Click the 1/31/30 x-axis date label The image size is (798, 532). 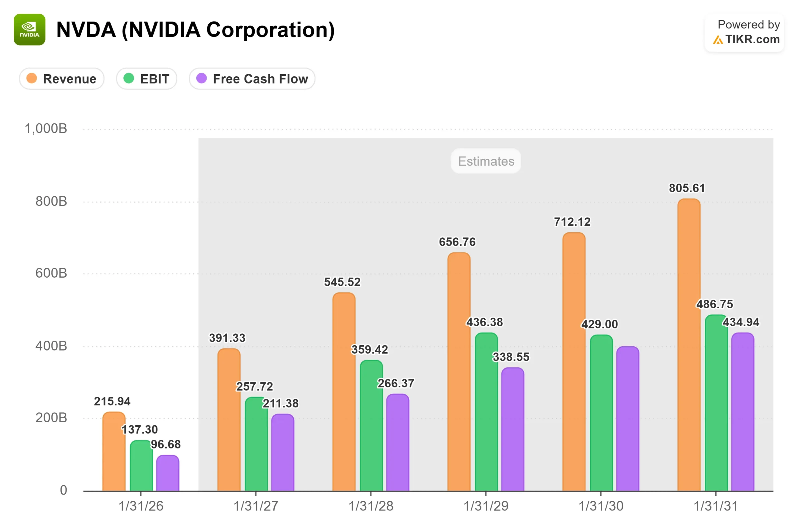pyautogui.click(x=601, y=506)
